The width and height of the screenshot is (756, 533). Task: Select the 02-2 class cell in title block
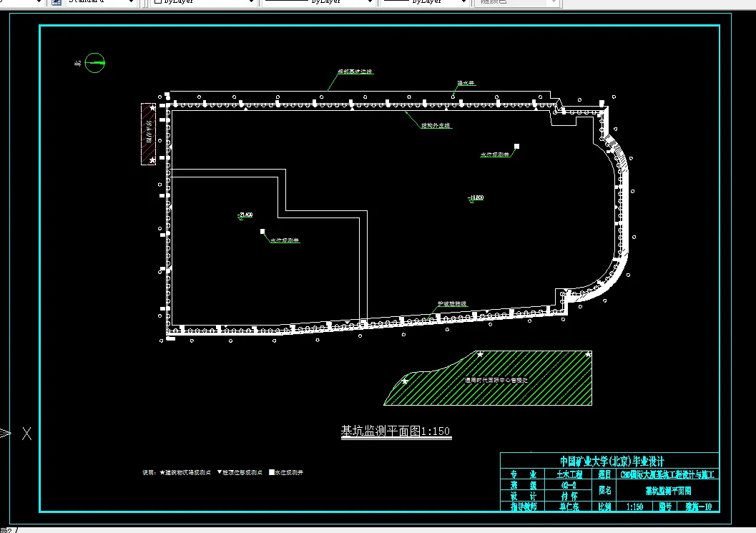(569, 485)
